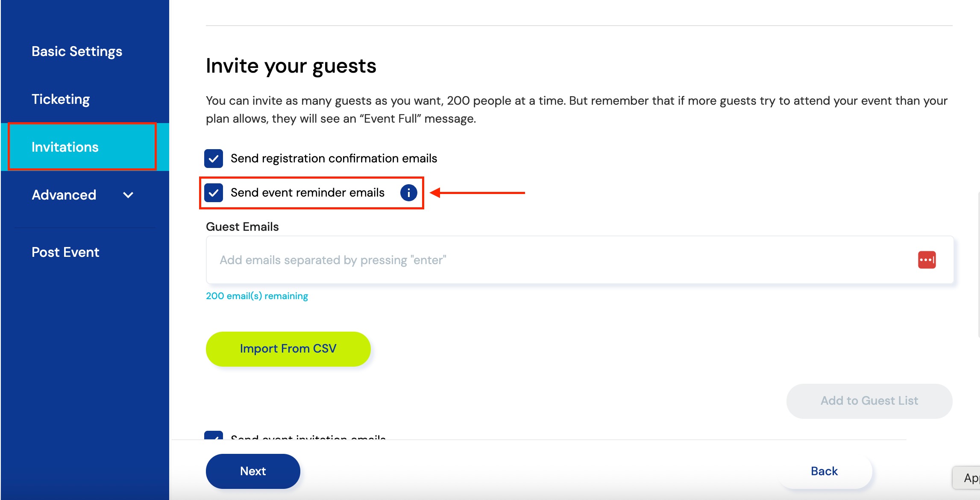The image size is (980, 500).
Task: Click the Next button
Action: [x=253, y=471]
